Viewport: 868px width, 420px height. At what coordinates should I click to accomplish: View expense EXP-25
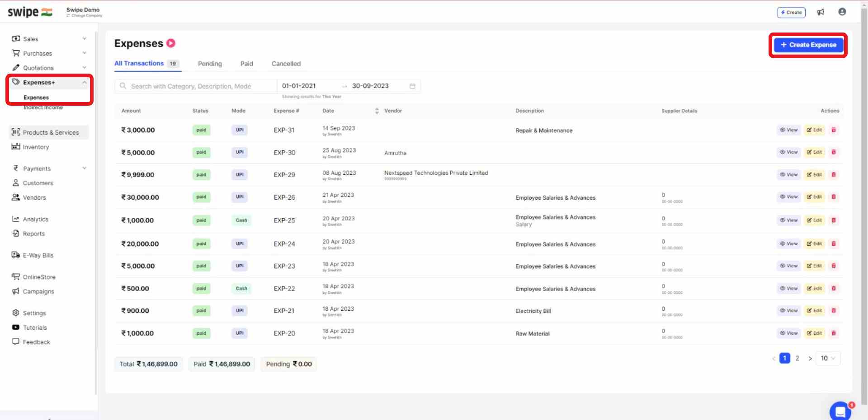789,220
